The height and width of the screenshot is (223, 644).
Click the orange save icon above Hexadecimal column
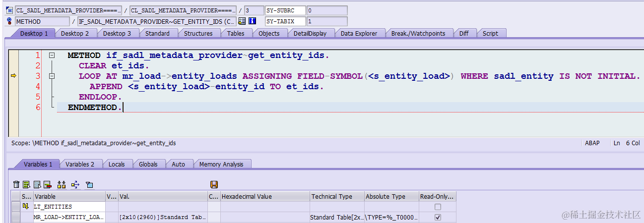coord(214,185)
